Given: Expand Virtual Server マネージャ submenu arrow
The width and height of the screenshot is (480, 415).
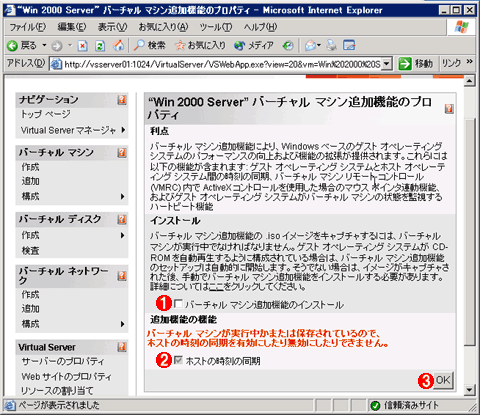Looking at the screenshot, I should tap(124, 130).
